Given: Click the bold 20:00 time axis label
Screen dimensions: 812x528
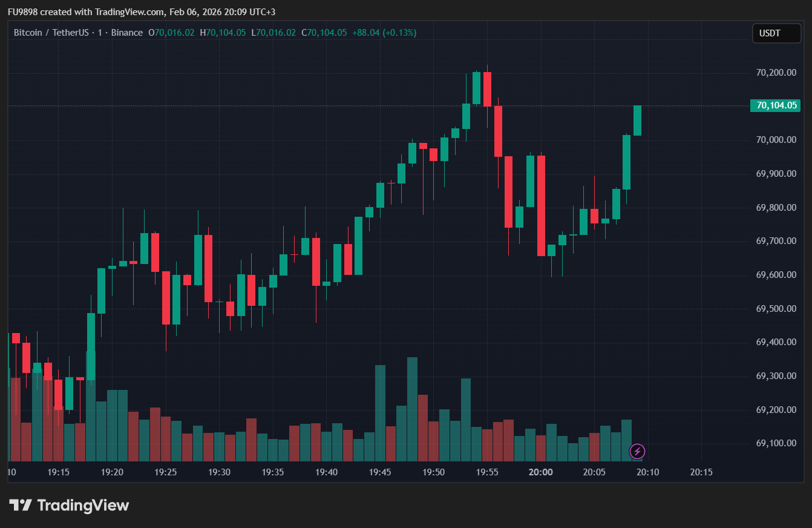Looking at the screenshot, I should click(x=540, y=472).
